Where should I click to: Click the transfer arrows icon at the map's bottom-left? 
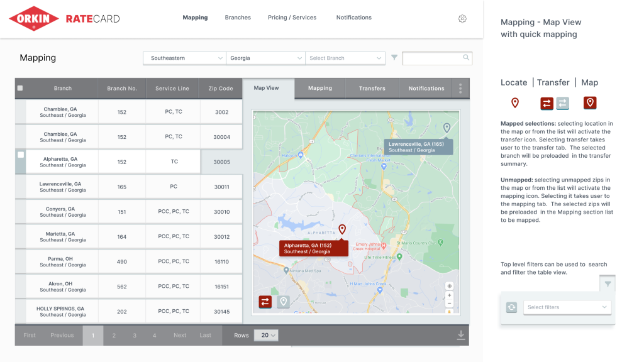(x=265, y=302)
